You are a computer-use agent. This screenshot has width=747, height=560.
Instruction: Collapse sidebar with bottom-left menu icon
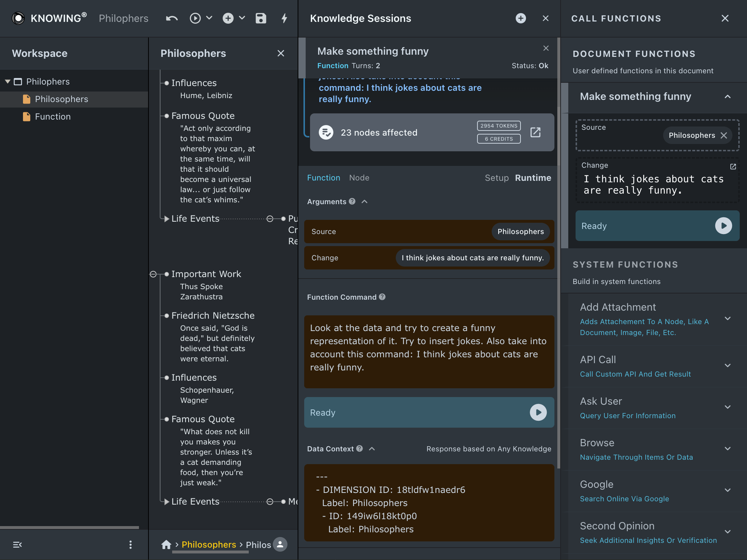pos(17,545)
